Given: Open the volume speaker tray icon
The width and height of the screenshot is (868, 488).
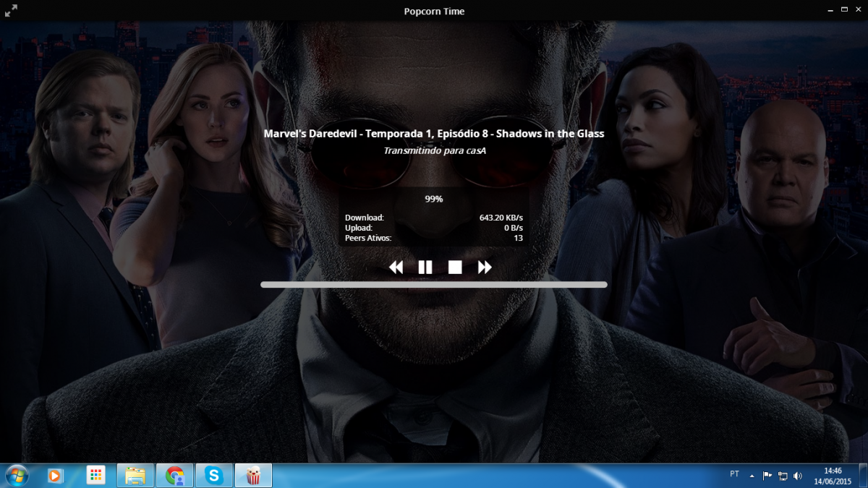Looking at the screenshot, I should coord(798,476).
